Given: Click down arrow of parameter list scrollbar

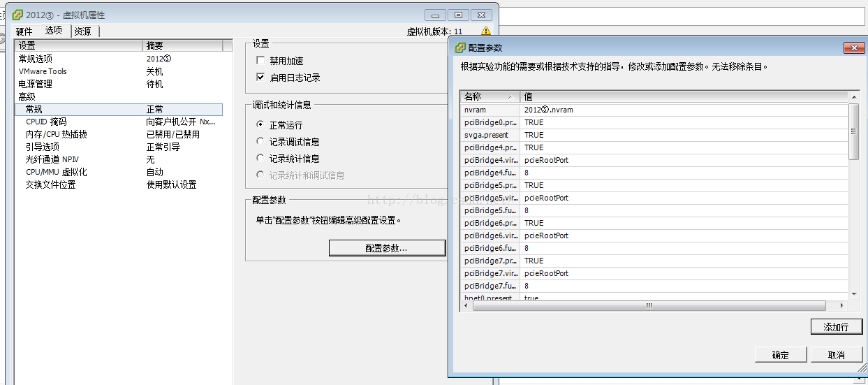Looking at the screenshot, I should click(854, 294).
